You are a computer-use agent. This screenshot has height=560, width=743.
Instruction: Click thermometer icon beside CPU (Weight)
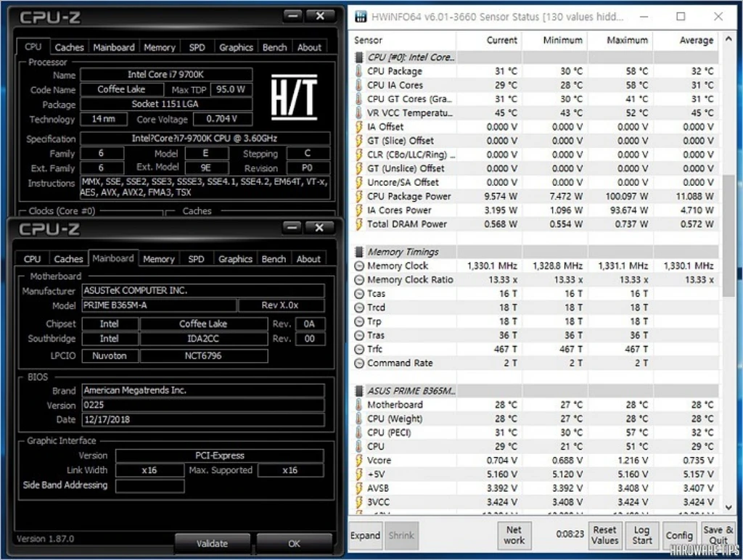point(358,419)
